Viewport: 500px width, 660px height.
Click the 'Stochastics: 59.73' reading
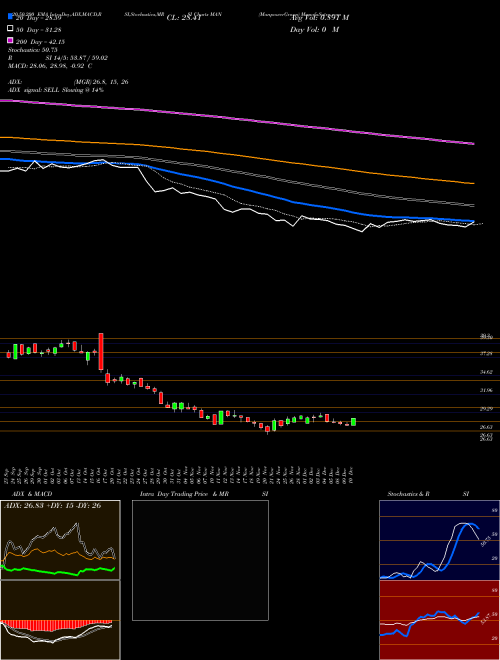(32, 50)
